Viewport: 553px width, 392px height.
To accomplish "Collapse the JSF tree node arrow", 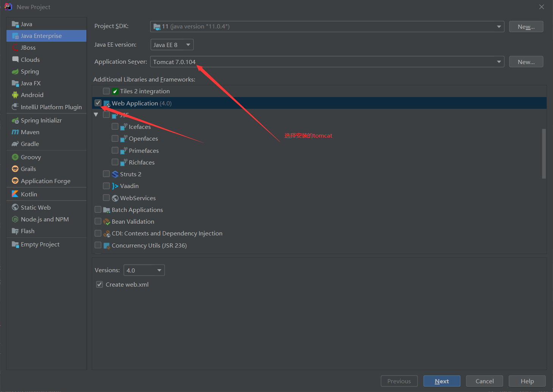I will click(96, 114).
